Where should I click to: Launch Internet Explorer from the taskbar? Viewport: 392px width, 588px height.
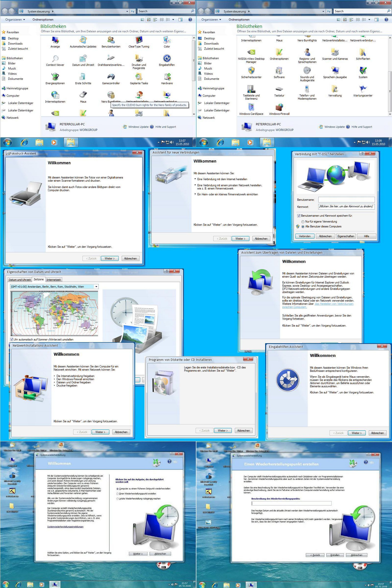pos(25,142)
